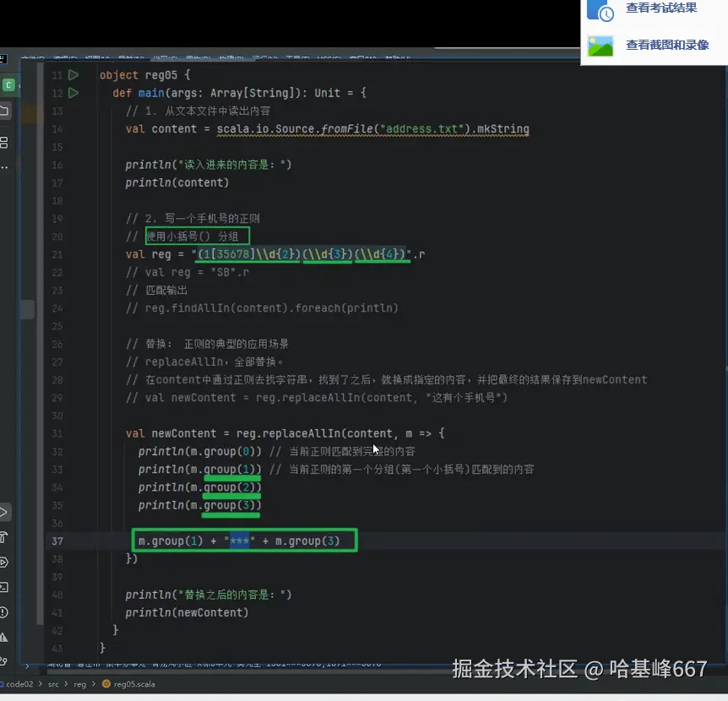Click the 查看考试结果 link

[660, 8]
